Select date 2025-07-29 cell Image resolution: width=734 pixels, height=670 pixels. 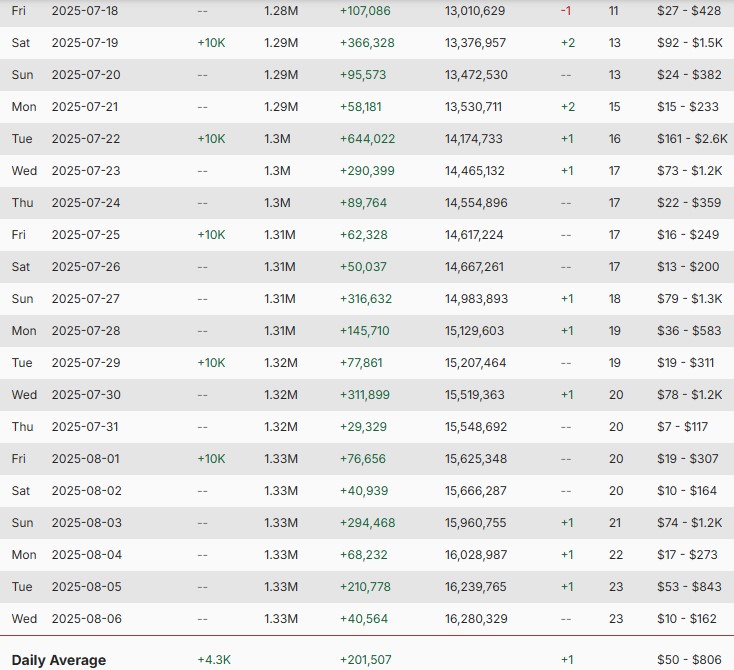(x=86, y=362)
